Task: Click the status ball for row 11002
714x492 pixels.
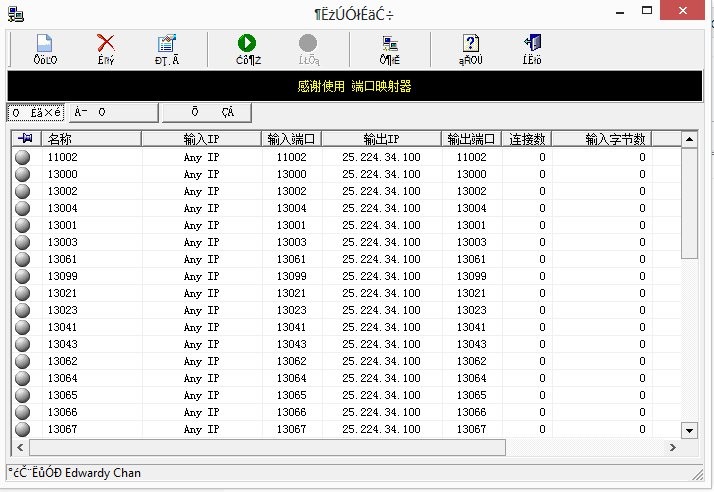Action: point(22,157)
